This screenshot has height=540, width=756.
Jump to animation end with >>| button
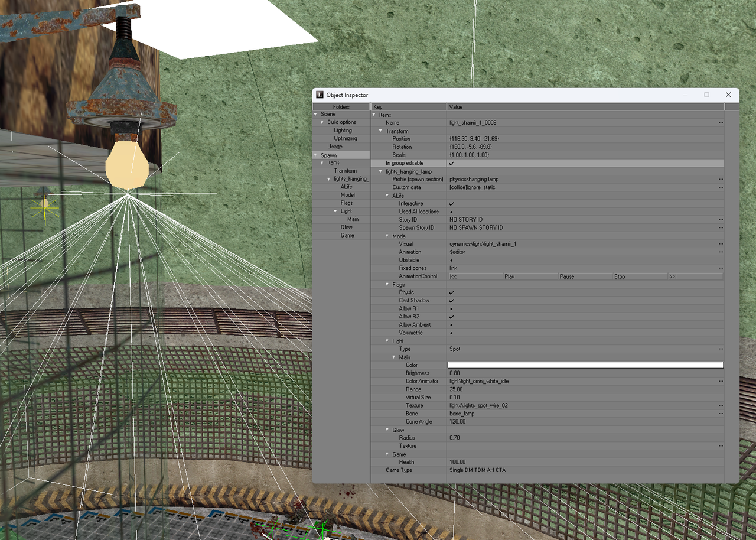(695, 276)
